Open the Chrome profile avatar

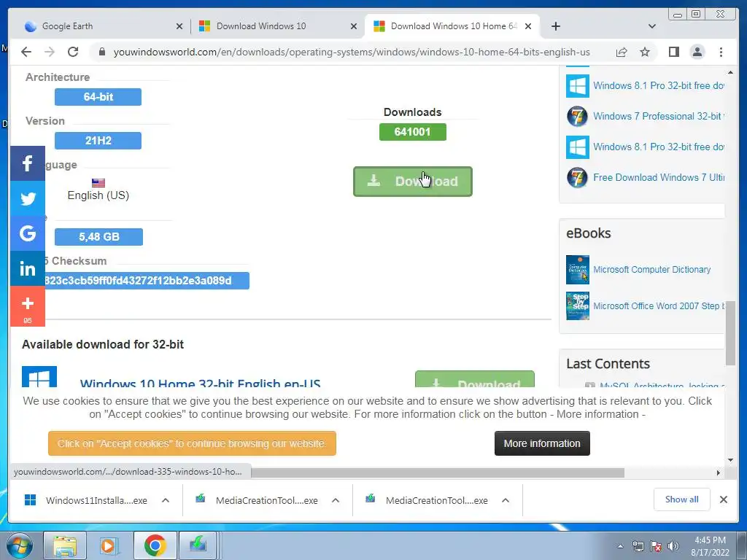pos(697,52)
